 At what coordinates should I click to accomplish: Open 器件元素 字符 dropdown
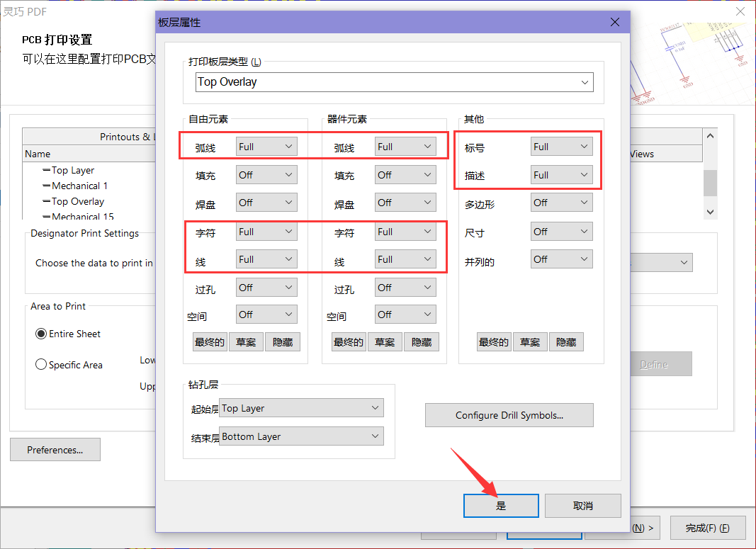pyautogui.click(x=405, y=232)
